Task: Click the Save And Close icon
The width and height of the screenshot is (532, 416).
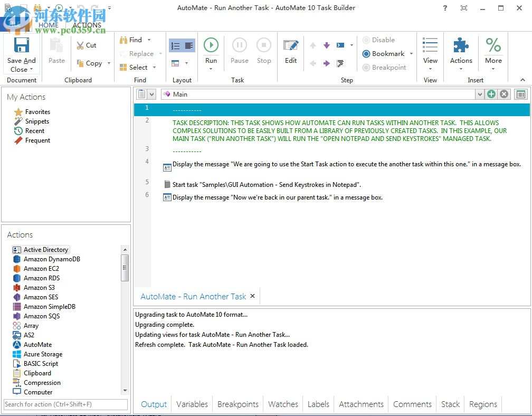Action: click(22, 45)
